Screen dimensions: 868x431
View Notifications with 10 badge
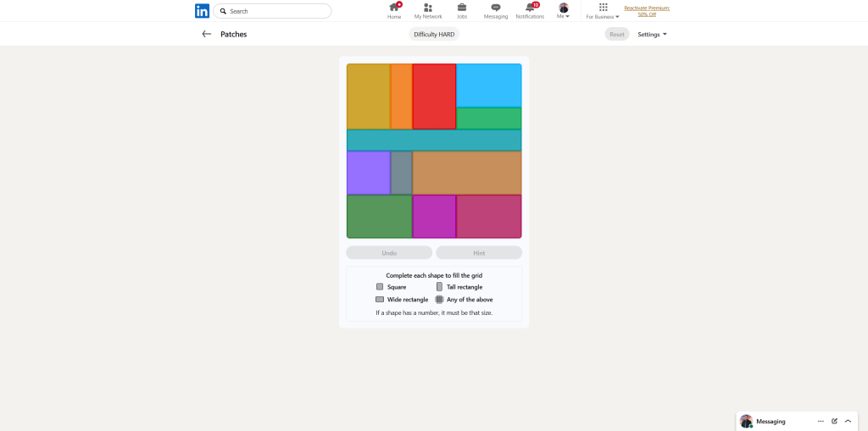[530, 10]
